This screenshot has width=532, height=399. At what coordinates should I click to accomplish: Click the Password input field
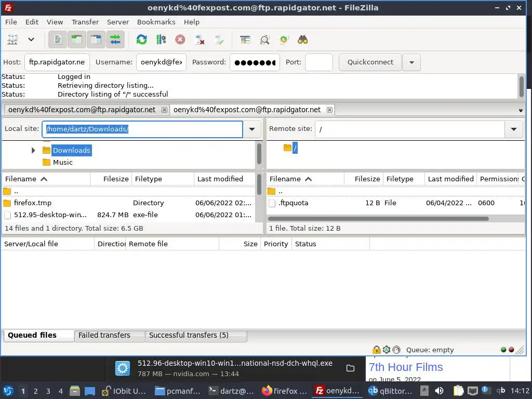tap(255, 62)
